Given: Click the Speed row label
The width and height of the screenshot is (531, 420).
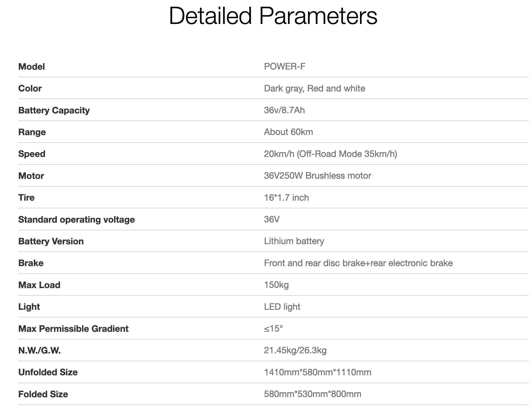Looking at the screenshot, I should [x=32, y=154].
